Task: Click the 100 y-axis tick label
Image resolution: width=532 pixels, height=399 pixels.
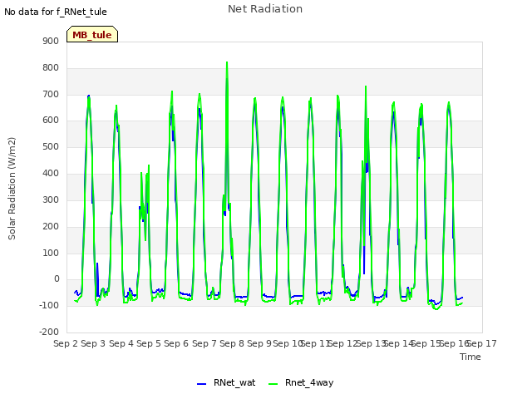Action: click(x=51, y=253)
